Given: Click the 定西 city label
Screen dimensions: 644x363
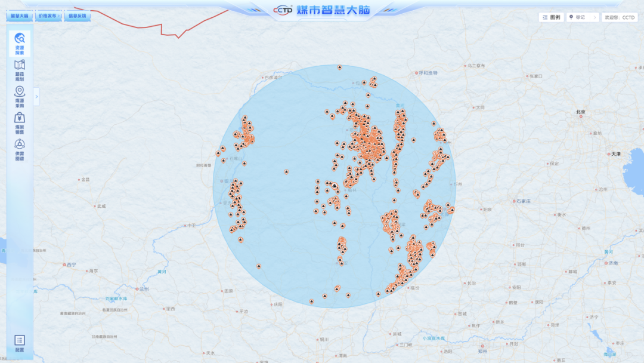Looking at the screenshot, I should (x=171, y=308).
